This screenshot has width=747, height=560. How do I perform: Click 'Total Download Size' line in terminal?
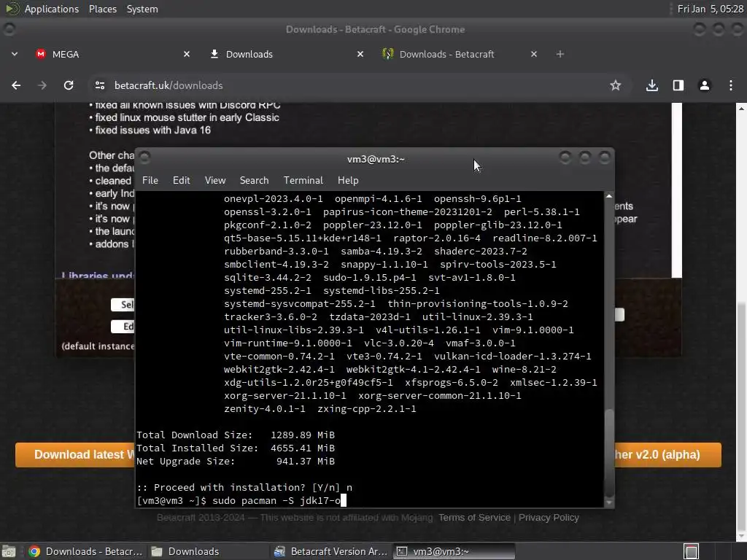(236, 435)
